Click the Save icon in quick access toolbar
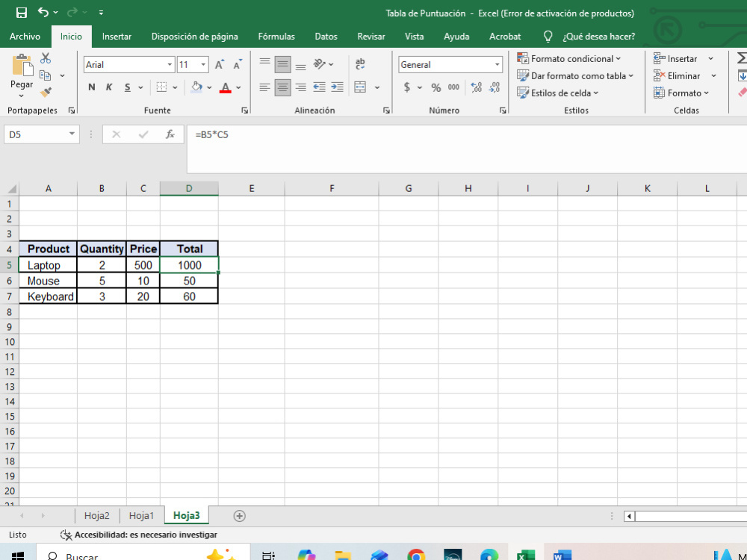The height and width of the screenshot is (560, 747). tap(22, 13)
